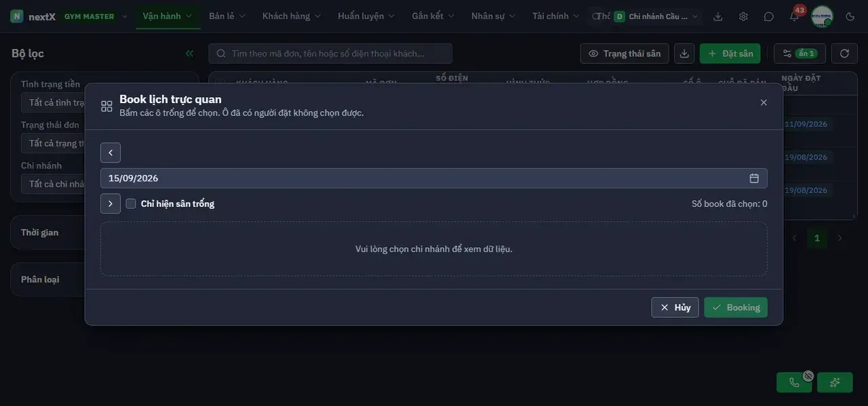Screen dimensions: 868x406
Task: Open the hidden columns toggle (ẩn 1)
Action: pos(800,54)
